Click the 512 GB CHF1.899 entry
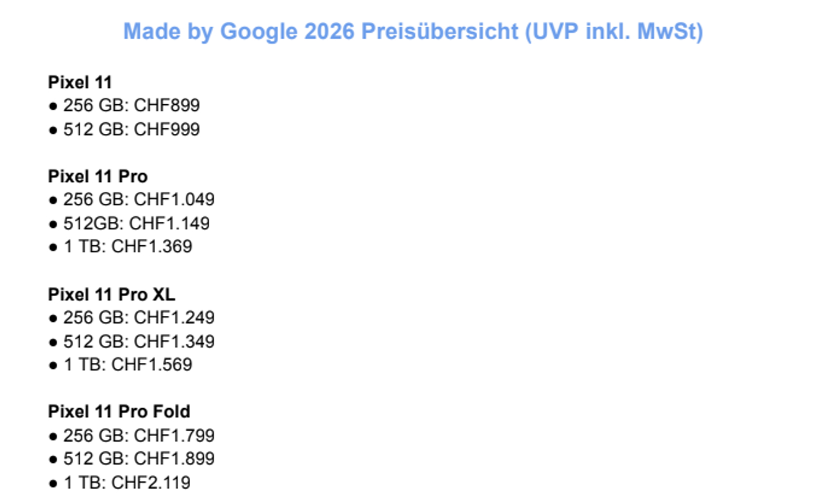This screenshot has height=504, width=824. 131,459
